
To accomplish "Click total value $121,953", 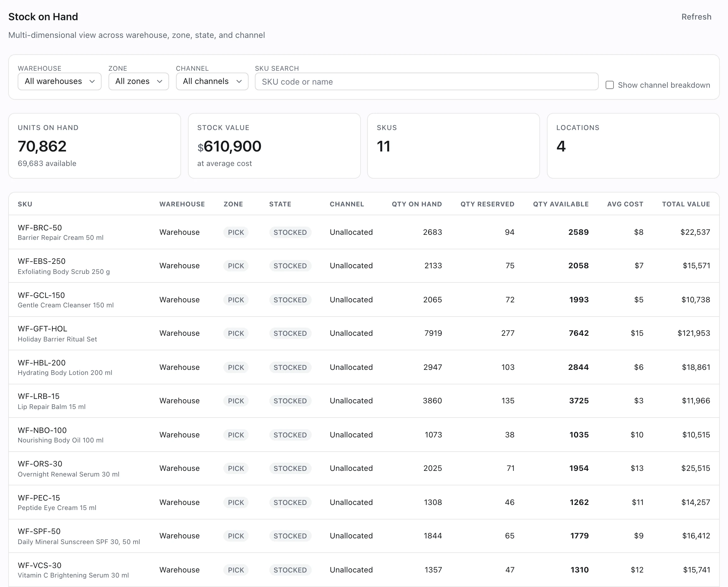I will (x=694, y=333).
